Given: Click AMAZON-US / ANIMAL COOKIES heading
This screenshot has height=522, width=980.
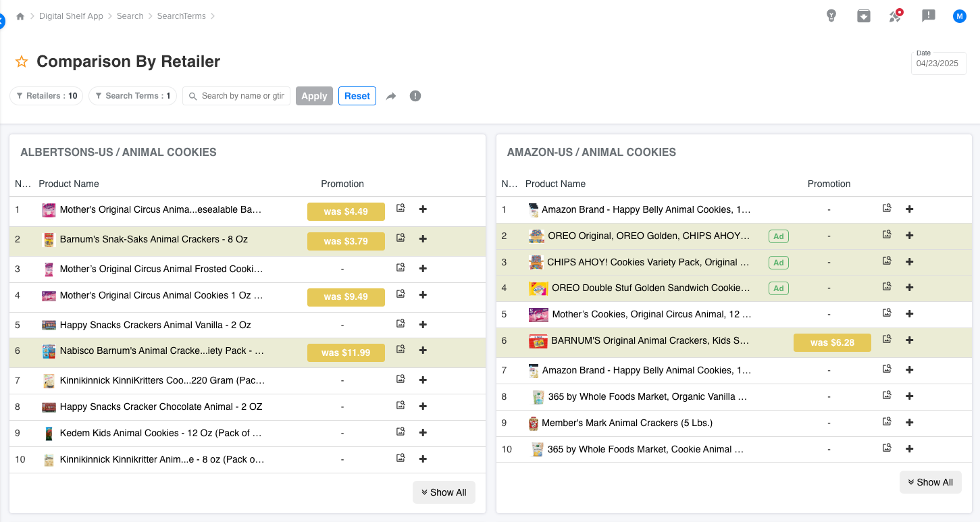Looking at the screenshot, I should point(592,152).
